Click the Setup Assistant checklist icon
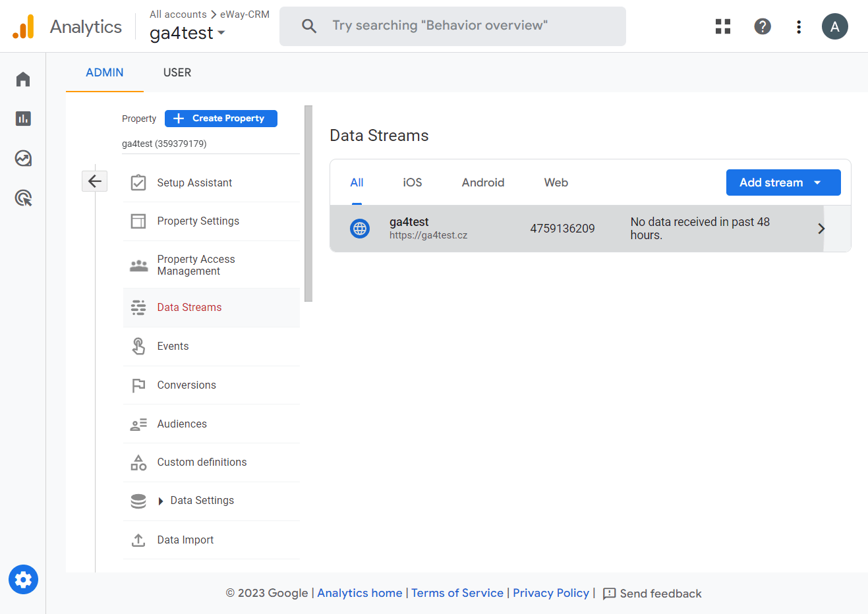868x614 pixels. pyautogui.click(x=138, y=182)
